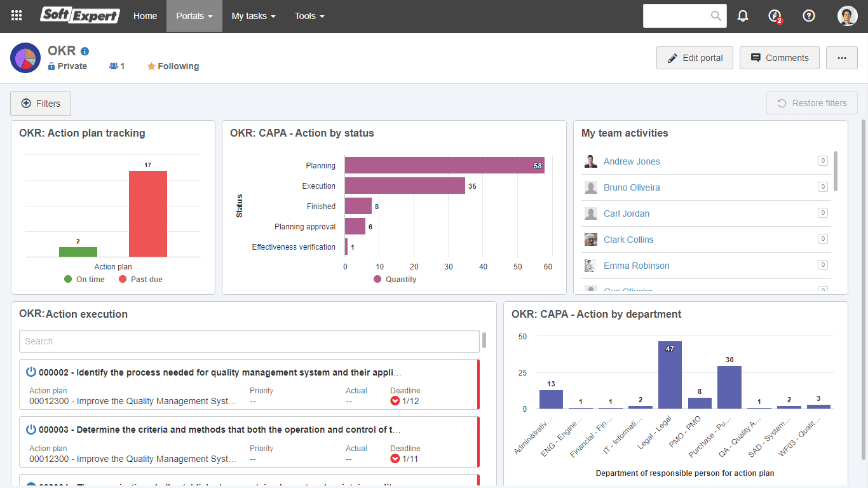Open the My tasks dropdown
This screenshot has width=868, height=488.
[253, 16]
